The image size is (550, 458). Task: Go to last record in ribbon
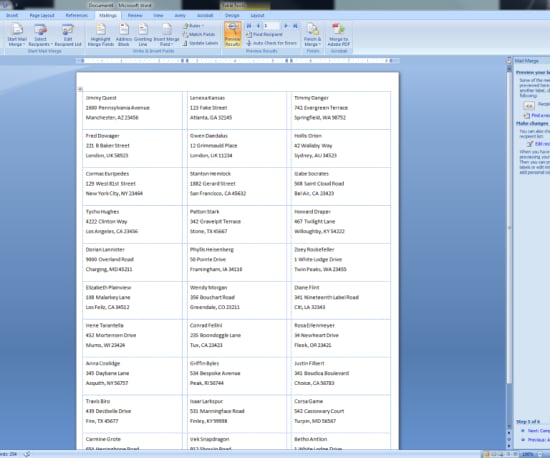point(295,26)
